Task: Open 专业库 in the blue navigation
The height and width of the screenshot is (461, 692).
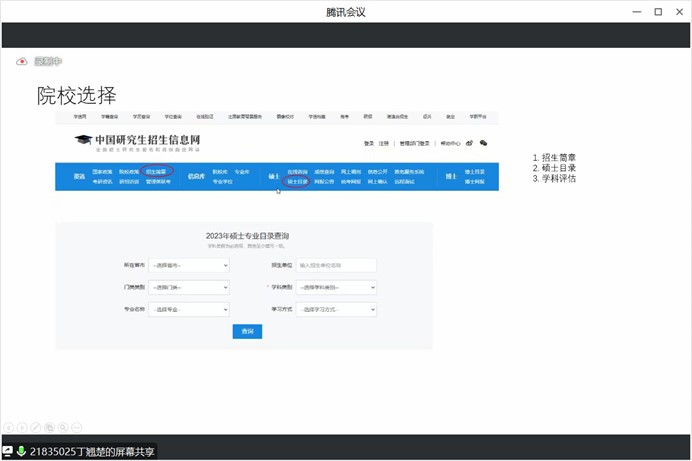Action: [x=242, y=172]
